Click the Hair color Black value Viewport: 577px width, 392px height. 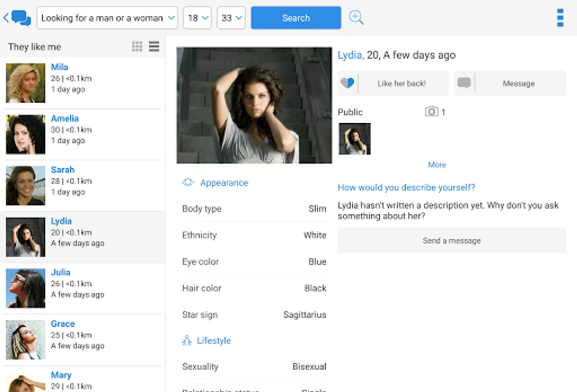coord(315,288)
